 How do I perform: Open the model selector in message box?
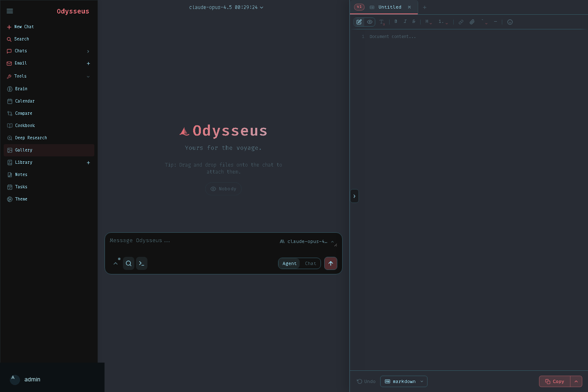307,241
